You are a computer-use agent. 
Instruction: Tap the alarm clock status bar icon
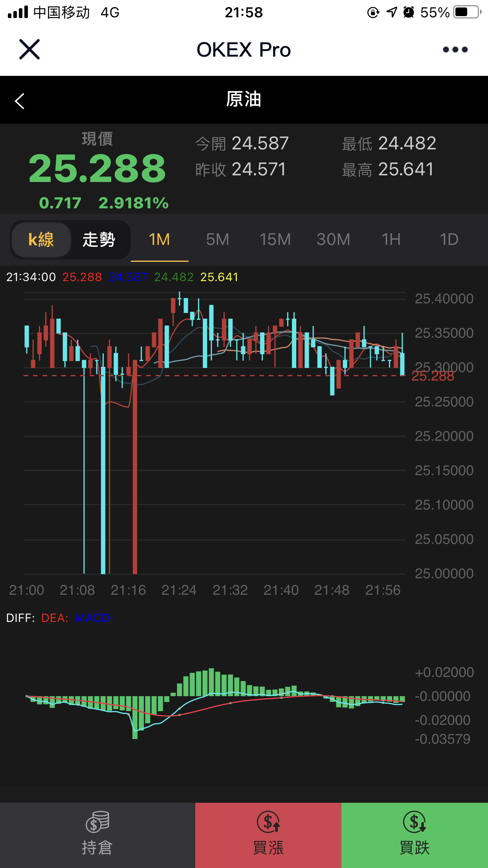409,12
